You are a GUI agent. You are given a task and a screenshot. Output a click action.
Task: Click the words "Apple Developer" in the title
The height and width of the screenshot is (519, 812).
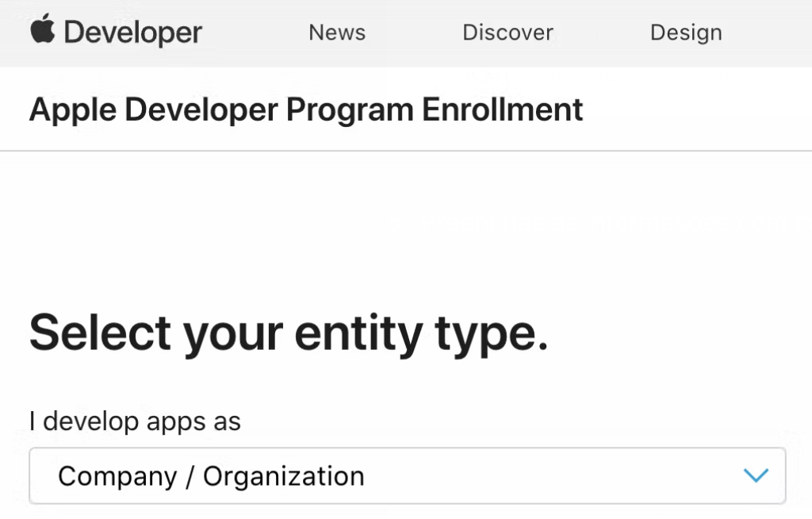pyautogui.click(x=154, y=110)
